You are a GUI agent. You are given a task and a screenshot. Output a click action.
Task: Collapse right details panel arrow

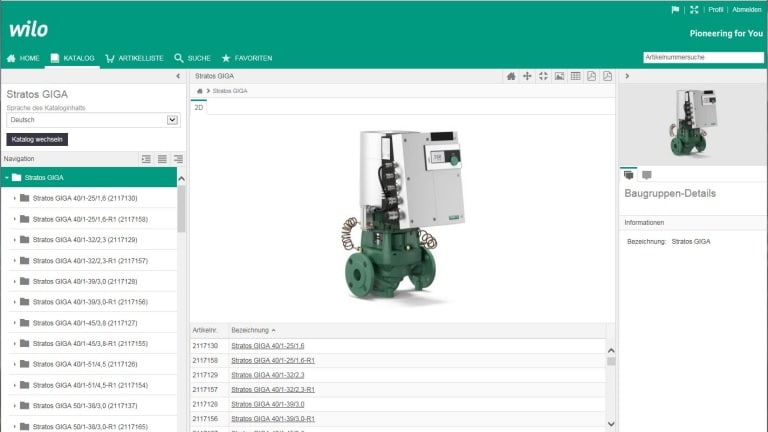coord(627,76)
